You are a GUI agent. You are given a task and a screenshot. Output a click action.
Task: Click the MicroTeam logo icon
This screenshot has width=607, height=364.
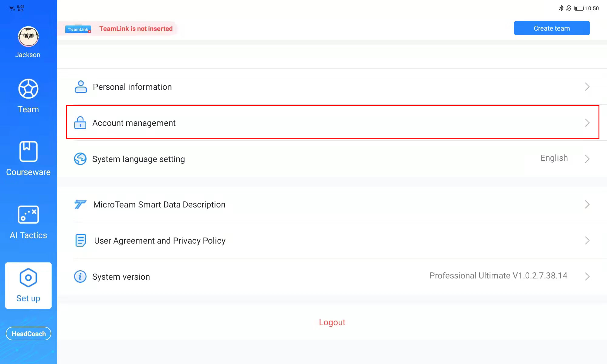click(x=80, y=204)
